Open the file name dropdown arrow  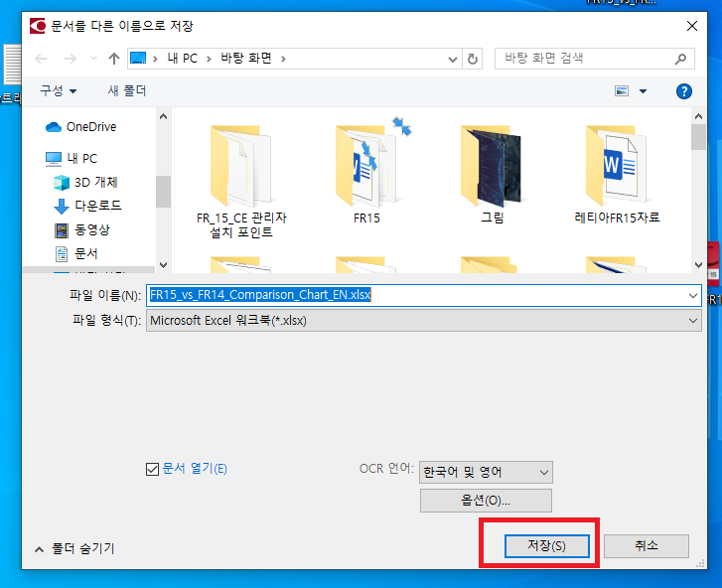pos(693,296)
